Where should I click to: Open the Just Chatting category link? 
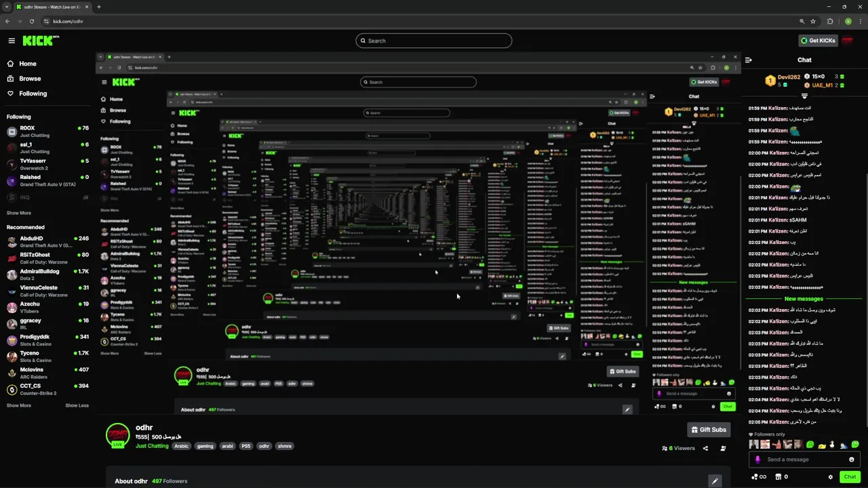point(152,446)
